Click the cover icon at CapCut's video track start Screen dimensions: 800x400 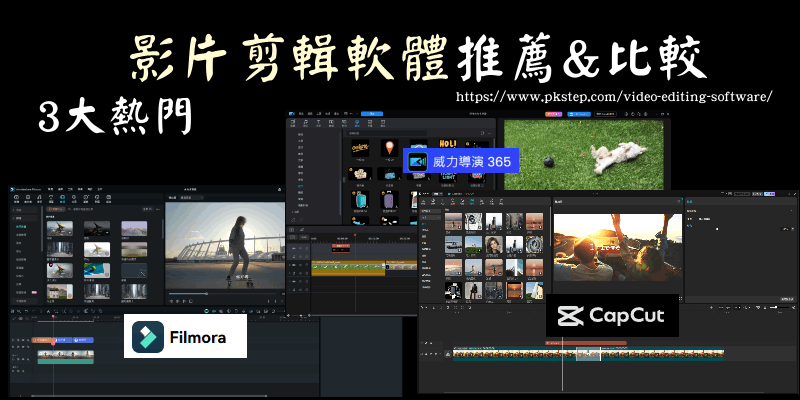448,354
